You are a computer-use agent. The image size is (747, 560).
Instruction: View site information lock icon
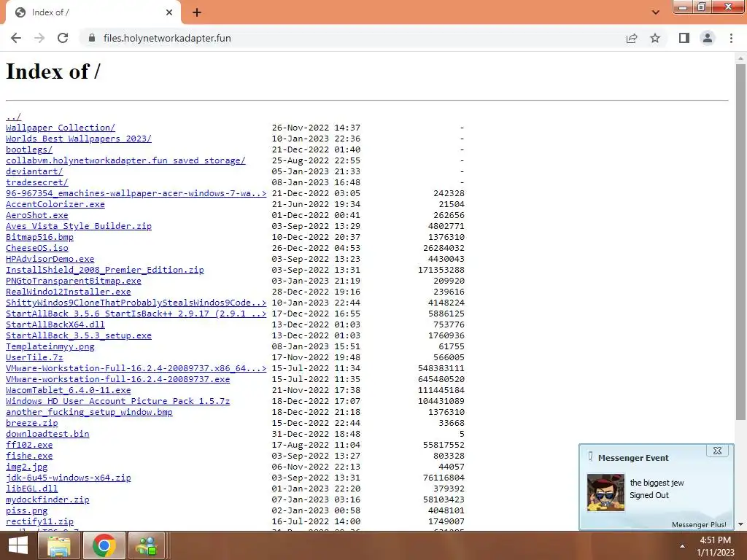[92, 38]
